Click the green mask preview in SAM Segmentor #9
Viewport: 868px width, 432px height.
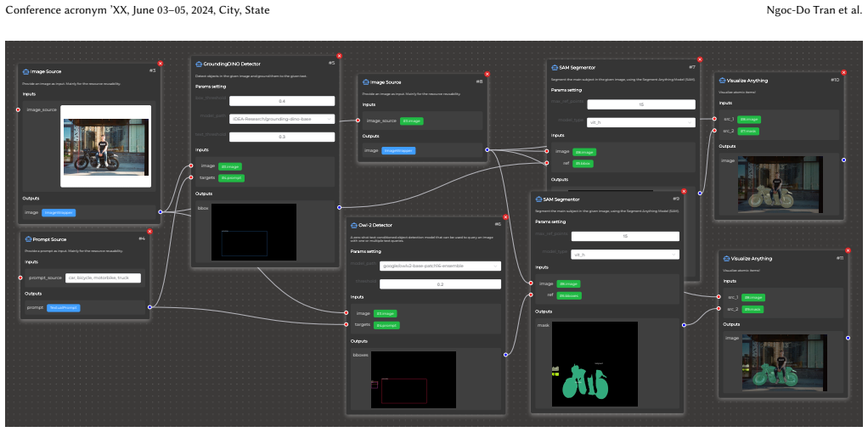[x=595, y=364]
